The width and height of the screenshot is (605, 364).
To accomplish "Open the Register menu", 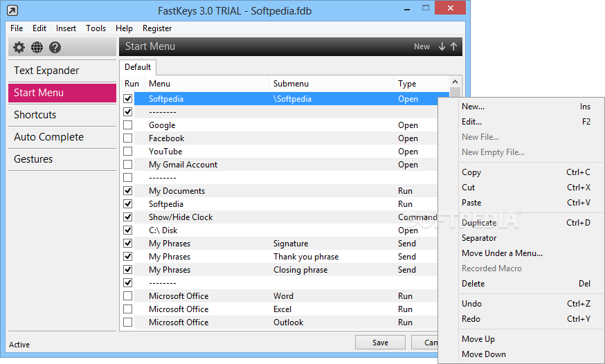I will [x=157, y=28].
